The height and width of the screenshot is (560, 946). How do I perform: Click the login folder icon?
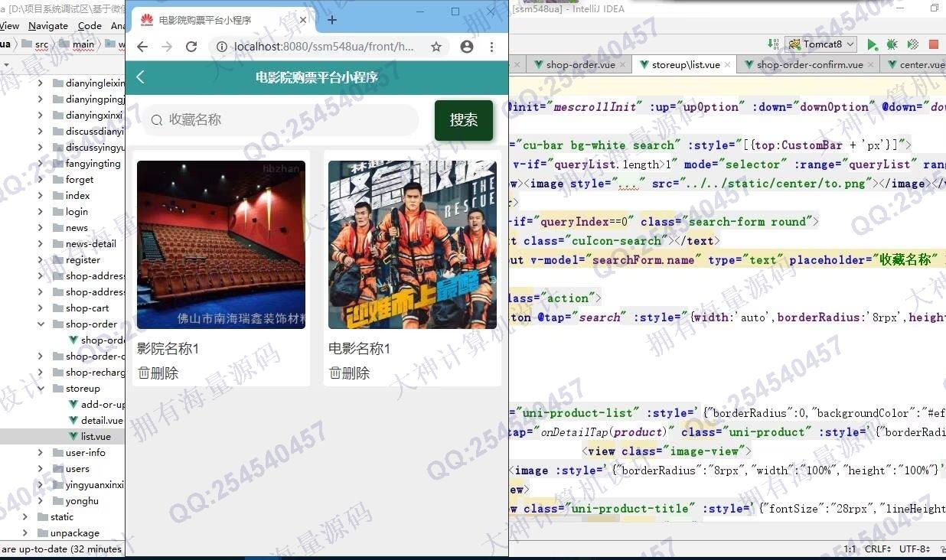tap(57, 211)
